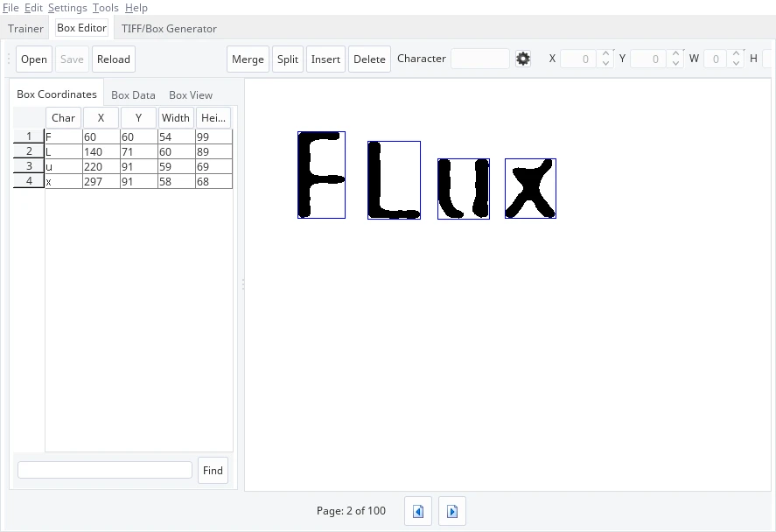This screenshot has width=776, height=532.
Task: Click the Find button
Action: pos(213,470)
